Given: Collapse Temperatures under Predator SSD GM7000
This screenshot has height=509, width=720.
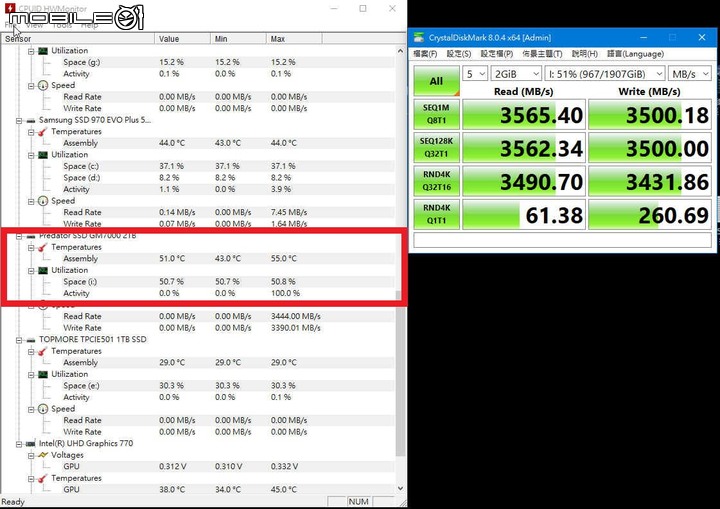Looking at the screenshot, I should [31, 248].
